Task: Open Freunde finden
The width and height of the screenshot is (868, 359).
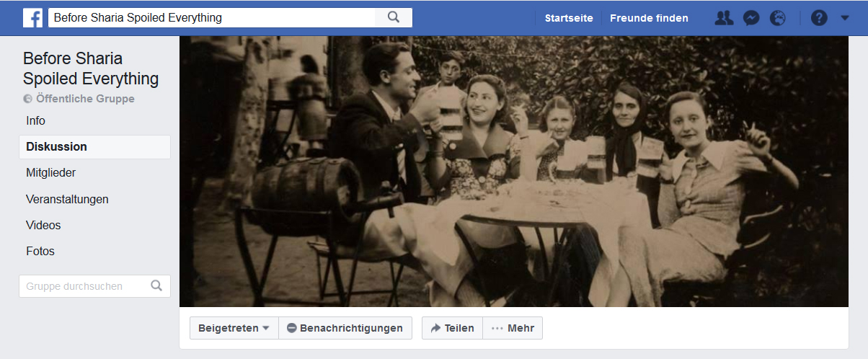Action: tap(649, 18)
